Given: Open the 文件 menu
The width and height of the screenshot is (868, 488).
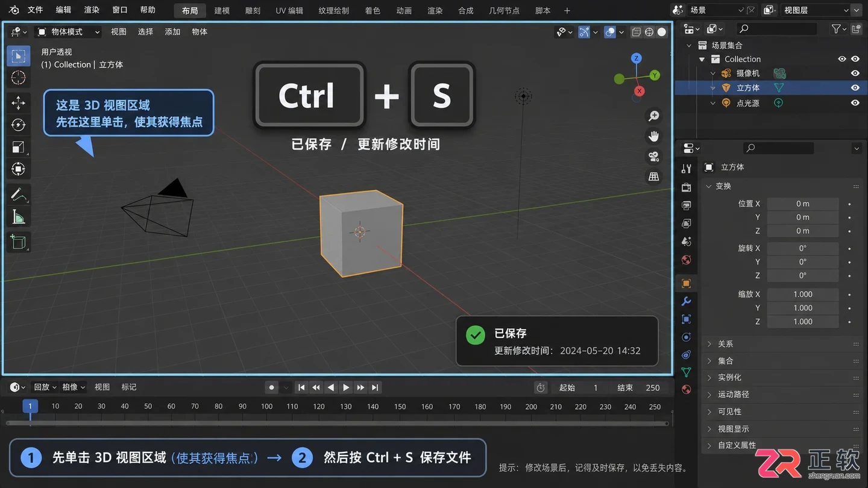Looking at the screenshot, I should coord(36,10).
